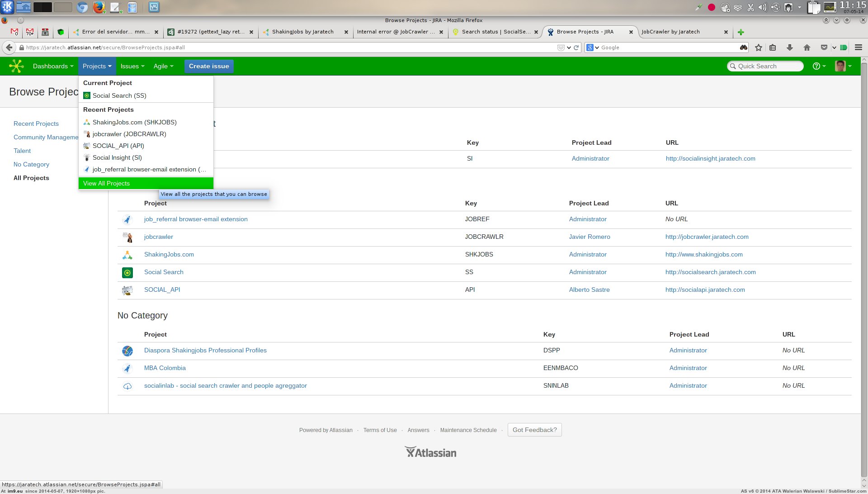Open the Issues dropdown menu
Image resolution: width=868 pixels, height=494 pixels.
point(132,66)
